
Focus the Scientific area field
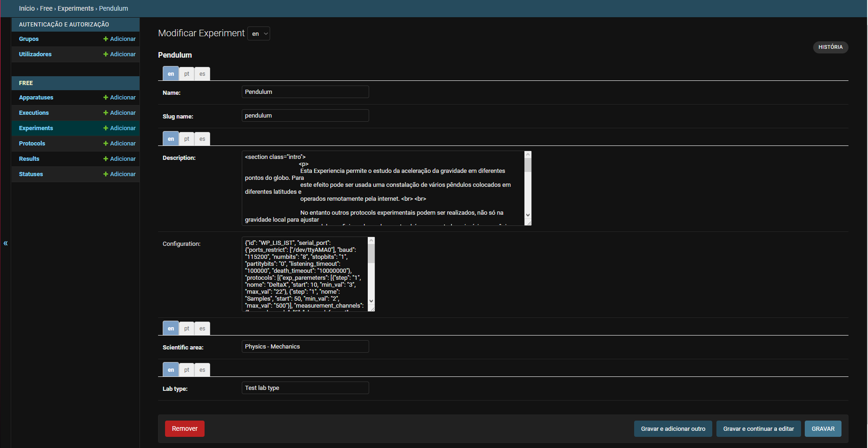point(305,347)
